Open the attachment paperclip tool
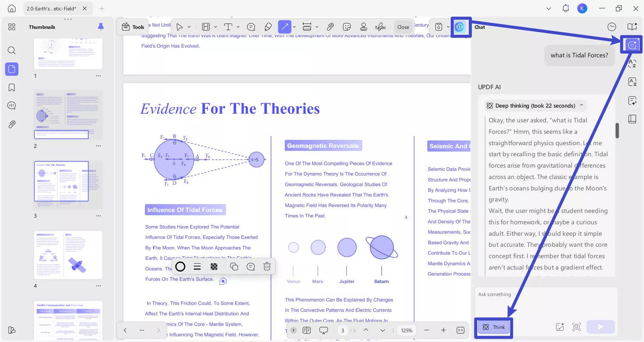The height and width of the screenshot is (342, 644). pyautogui.click(x=330, y=27)
